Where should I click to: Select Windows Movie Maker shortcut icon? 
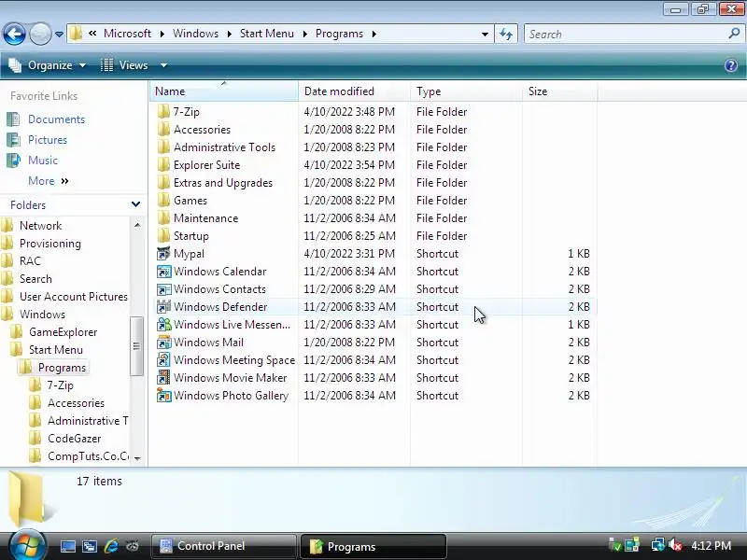163,378
